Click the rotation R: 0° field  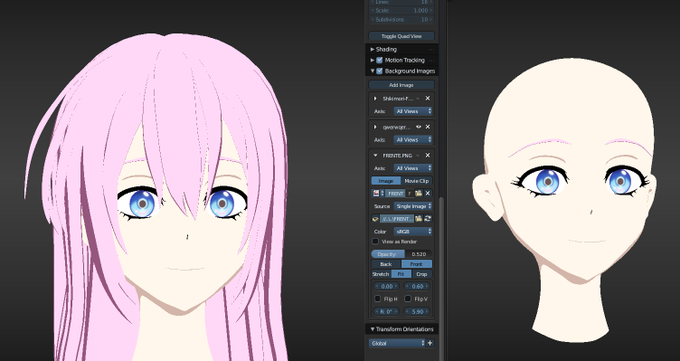coord(386,312)
